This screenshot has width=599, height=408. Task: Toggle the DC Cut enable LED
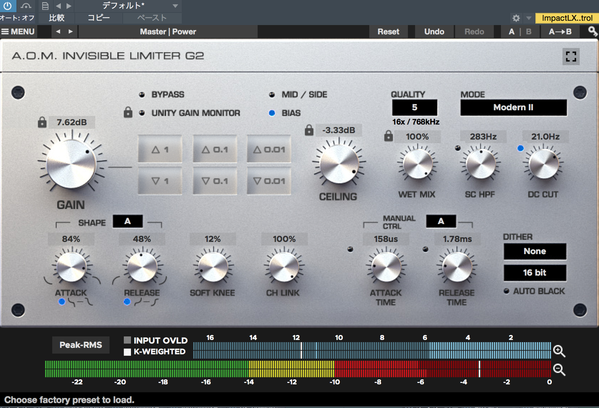520,148
